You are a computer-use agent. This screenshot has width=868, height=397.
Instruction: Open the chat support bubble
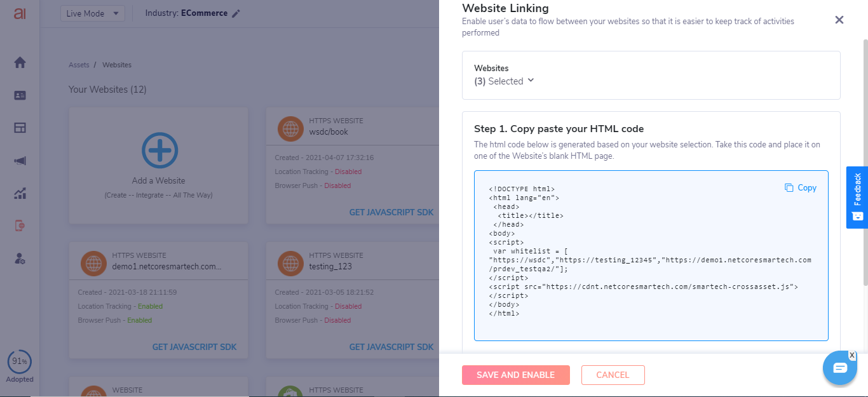(840, 368)
